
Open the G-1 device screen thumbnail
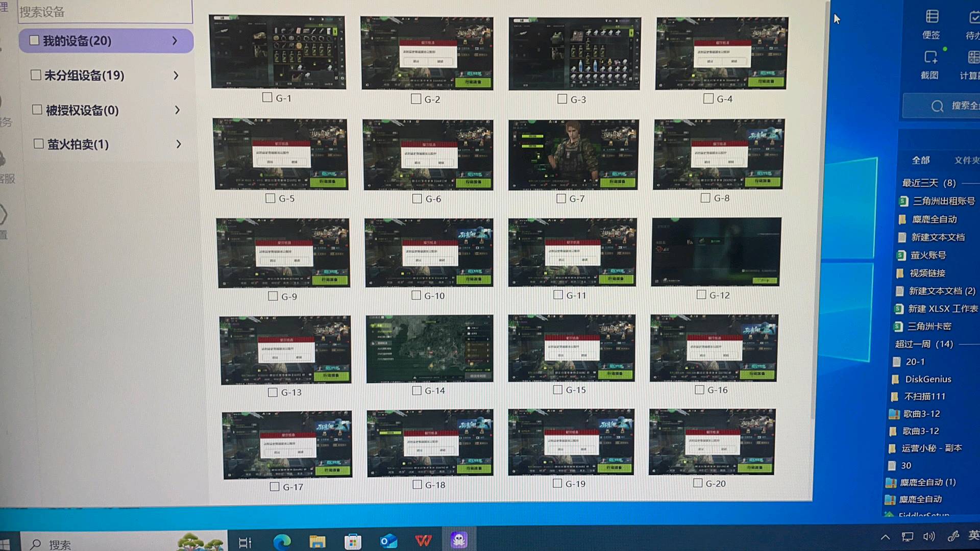click(x=278, y=52)
